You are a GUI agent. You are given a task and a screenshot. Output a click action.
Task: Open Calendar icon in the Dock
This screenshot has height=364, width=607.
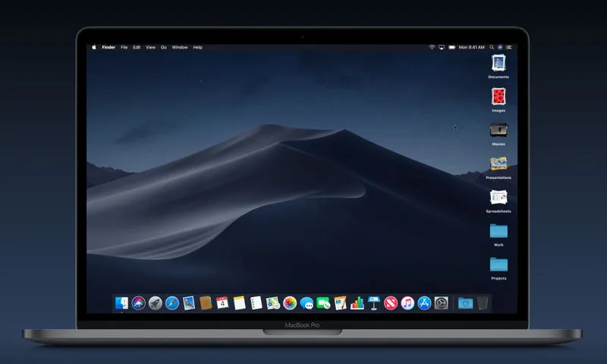point(222,303)
